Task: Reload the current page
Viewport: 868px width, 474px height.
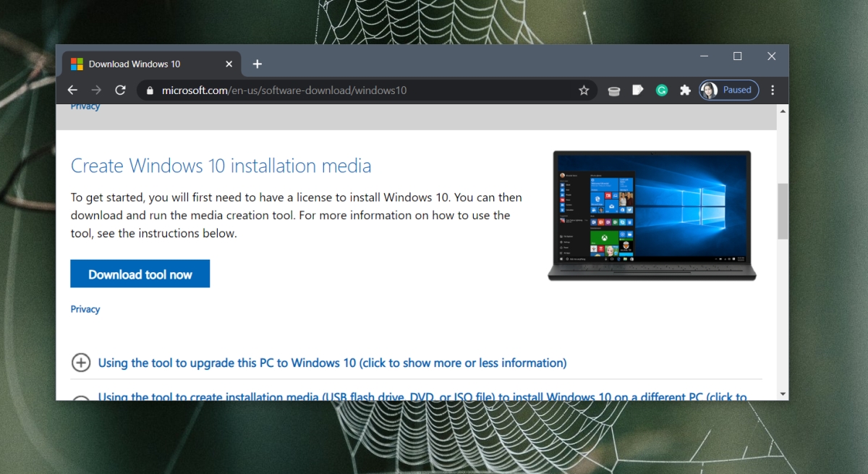Action: 120,90
